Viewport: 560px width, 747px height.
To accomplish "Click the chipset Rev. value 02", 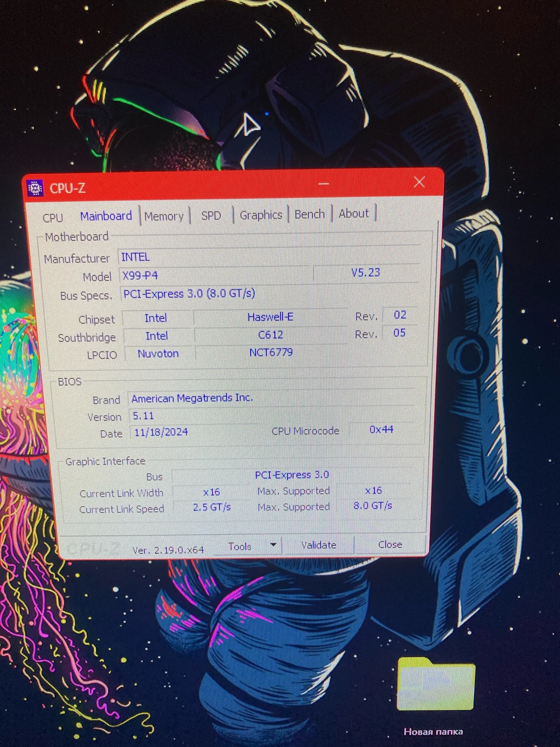I will click(400, 315).
